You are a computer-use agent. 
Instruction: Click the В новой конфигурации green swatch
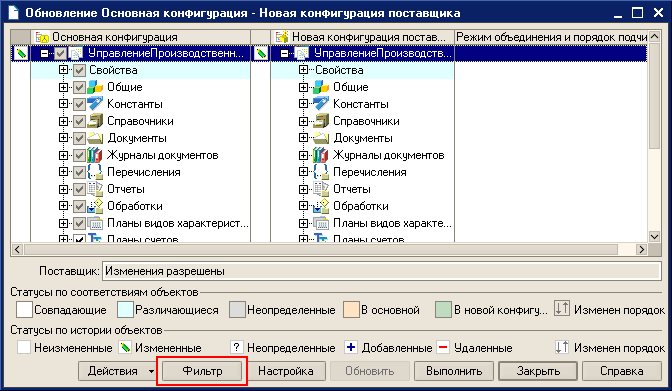click(x=444, y=310)
